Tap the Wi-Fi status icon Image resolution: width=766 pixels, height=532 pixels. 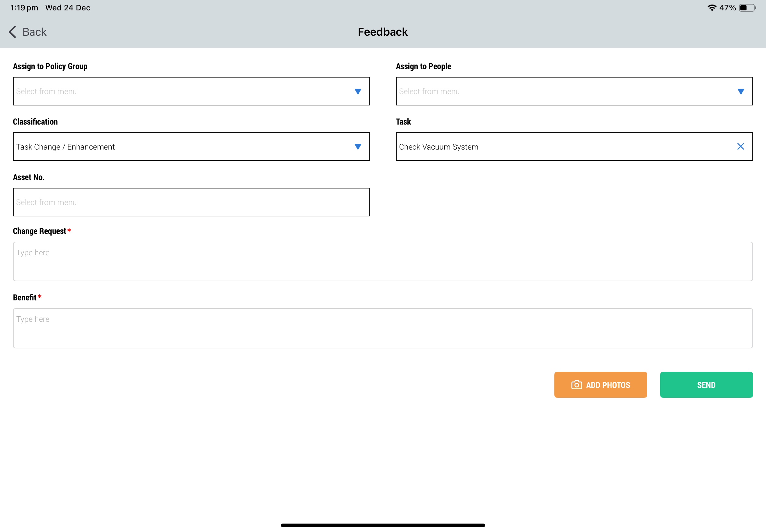tap(711, 8)
